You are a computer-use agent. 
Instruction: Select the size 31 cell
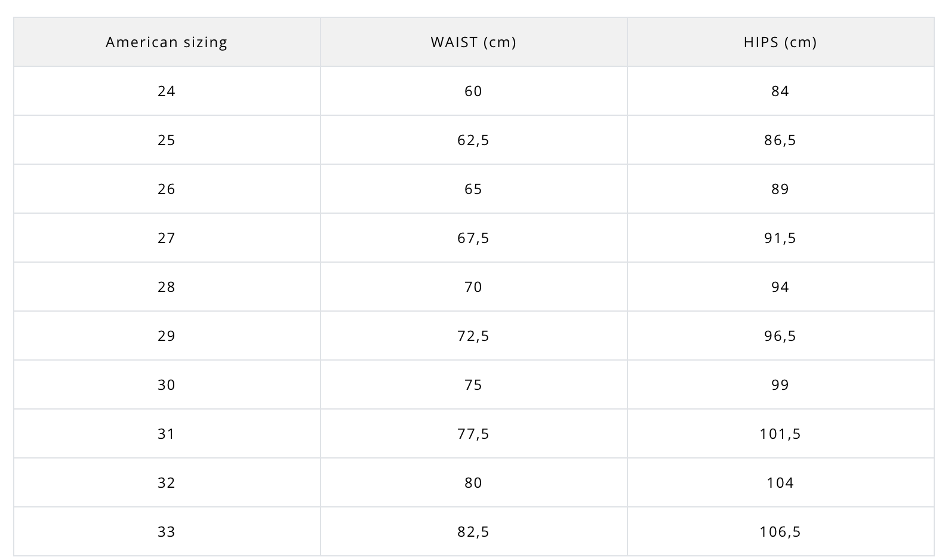tap(167, 433)
